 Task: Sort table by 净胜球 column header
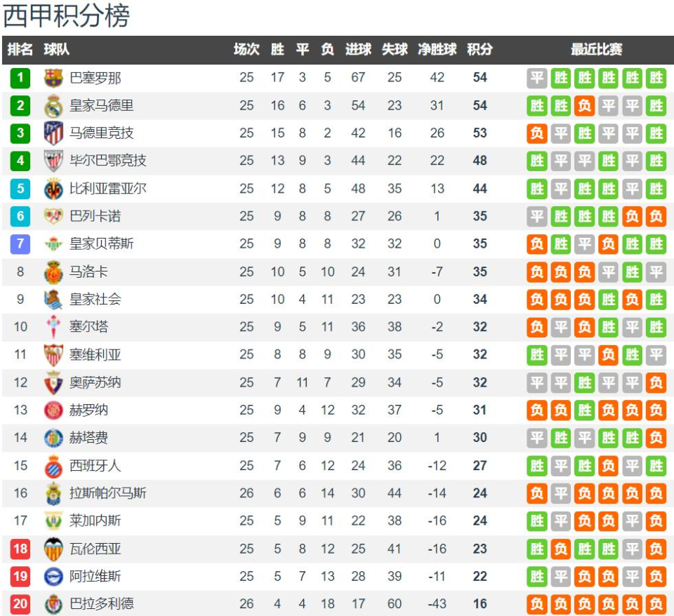click(x=437, y=50)
